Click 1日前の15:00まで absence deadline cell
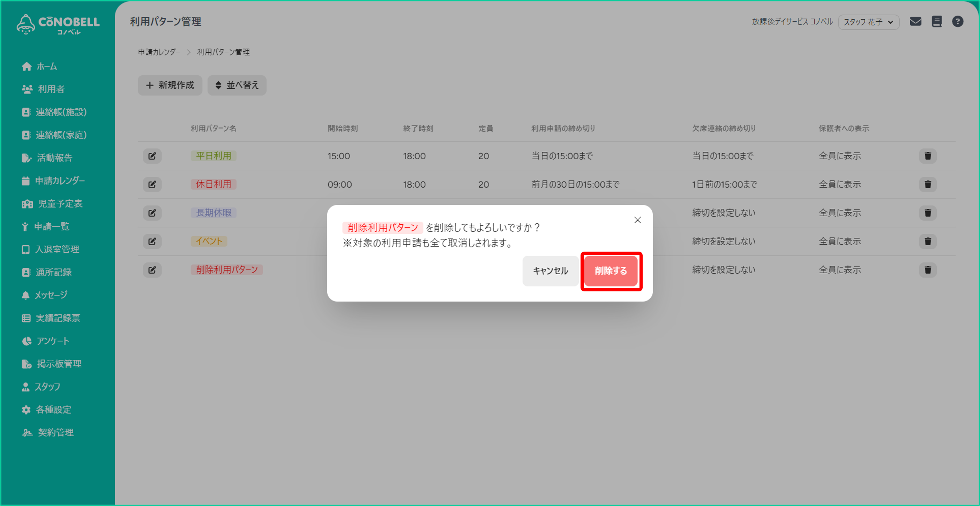 (724, 185)
